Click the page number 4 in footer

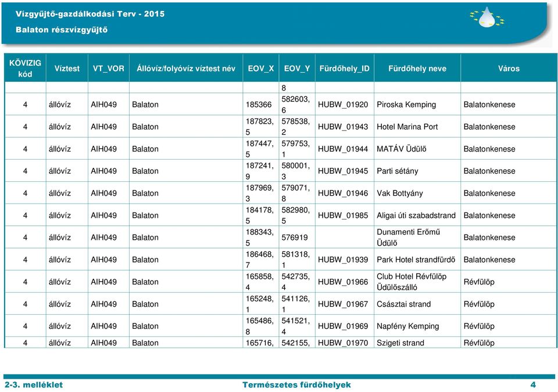533,384
